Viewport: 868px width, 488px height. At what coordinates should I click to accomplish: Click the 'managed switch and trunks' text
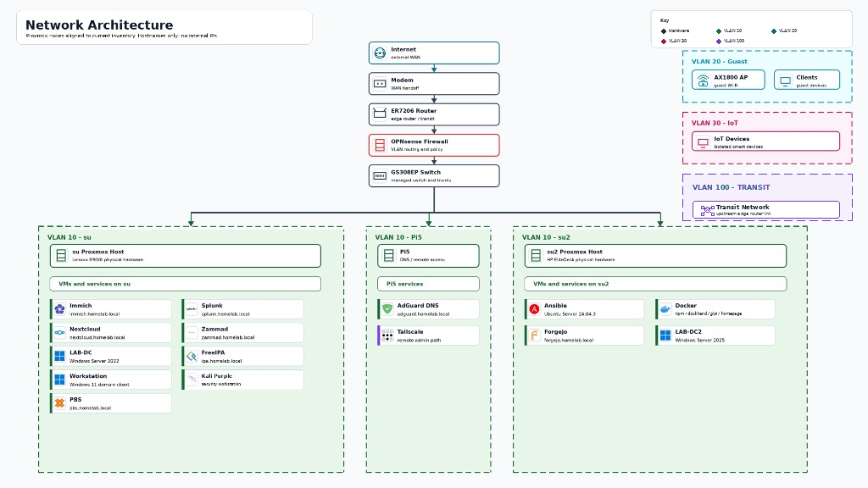(x=420, y=180)
